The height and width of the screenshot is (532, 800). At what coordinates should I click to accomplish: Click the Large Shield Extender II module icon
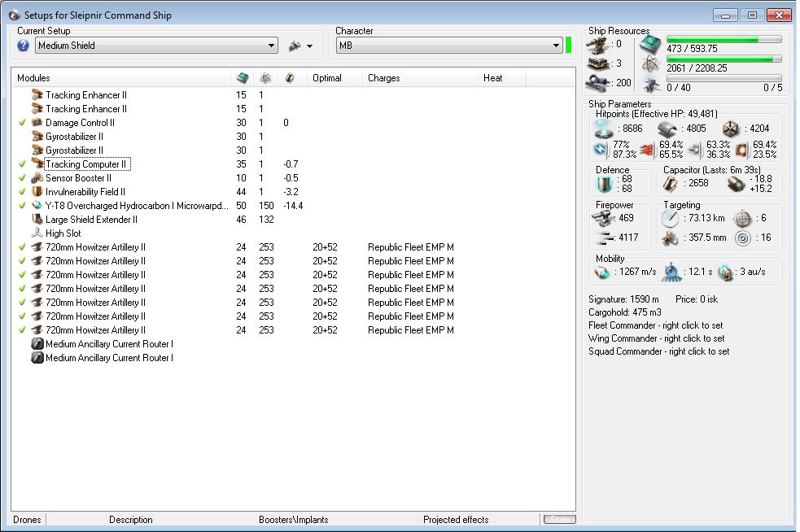pos(37,219)
